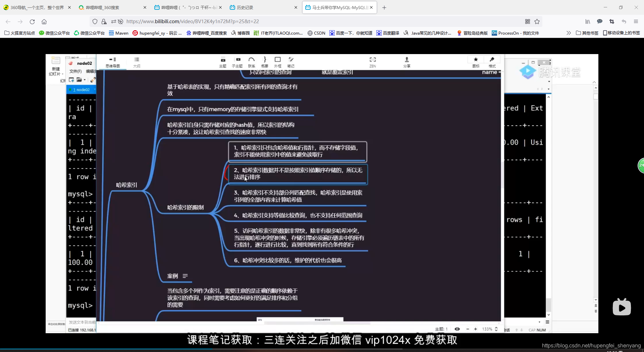Attach a Note (笔记) to the topic
This screenshot has height=352, width=644.
coord(291,62)
